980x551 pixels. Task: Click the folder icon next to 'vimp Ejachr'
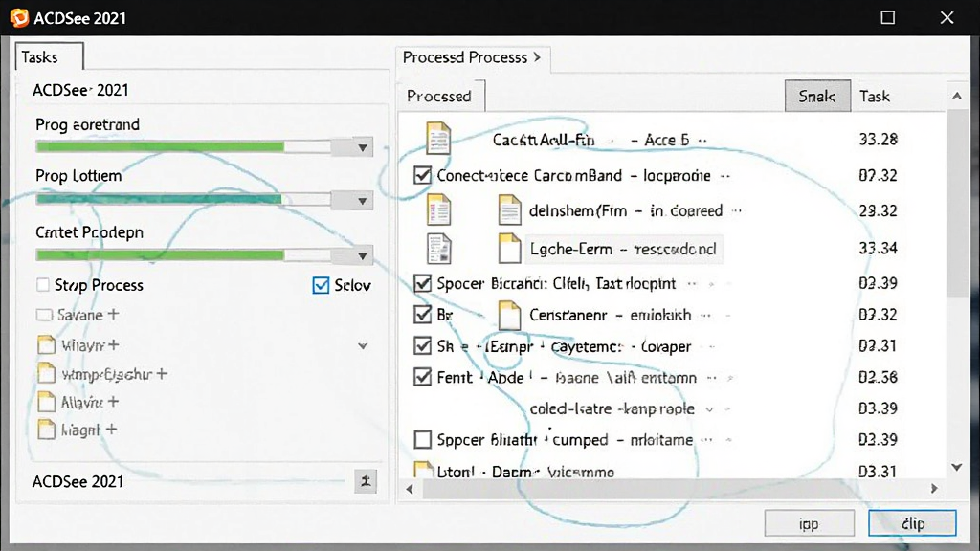pos(46,373)
